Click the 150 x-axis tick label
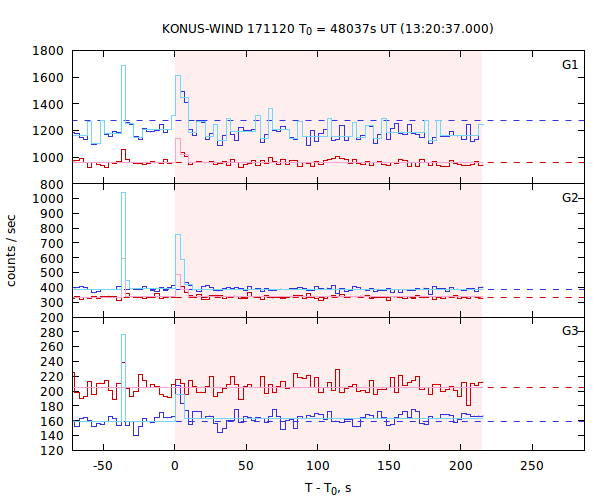This screenshot has width=600, height=500. click(x=389, y=466)
